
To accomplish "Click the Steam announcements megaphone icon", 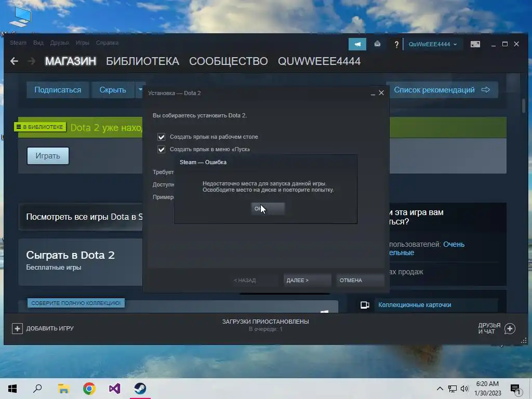I will [357, 44].
